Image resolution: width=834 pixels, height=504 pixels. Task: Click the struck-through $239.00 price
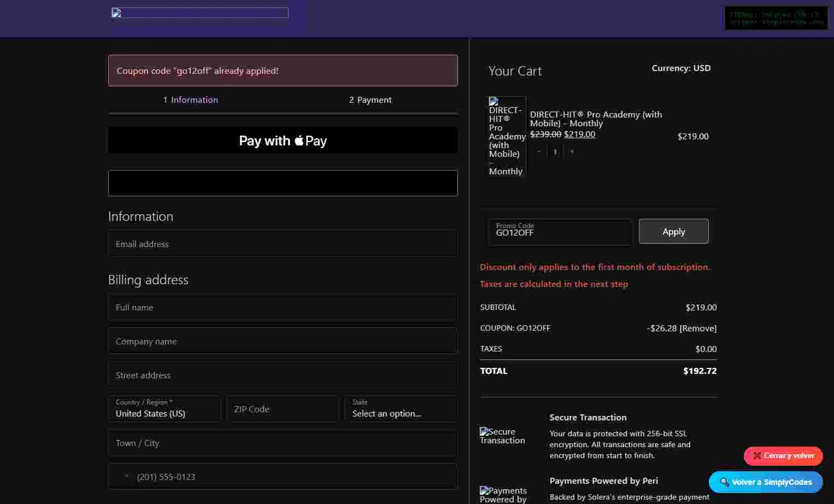(x=545, y=134)
